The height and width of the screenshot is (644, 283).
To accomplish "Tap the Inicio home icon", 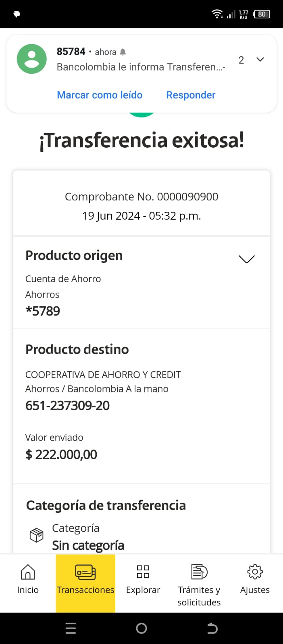I will point(27,572).
